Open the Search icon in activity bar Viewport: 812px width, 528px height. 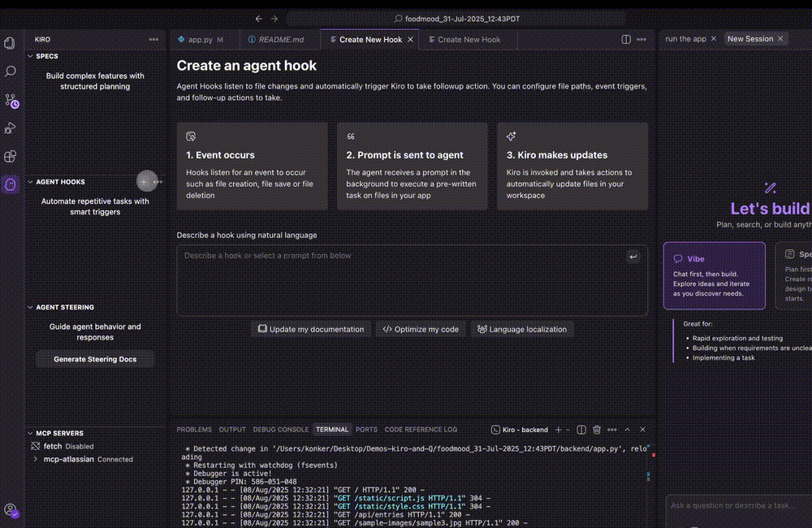click(x=11, y=71)
